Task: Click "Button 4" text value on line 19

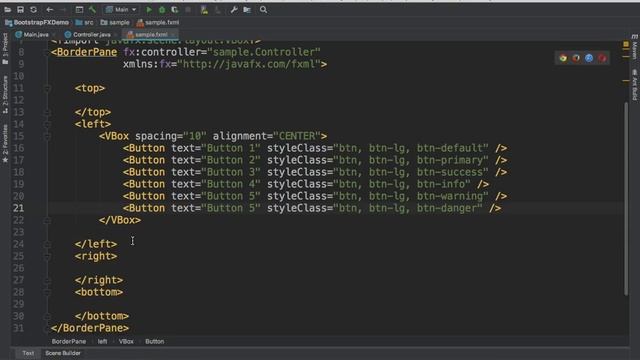Action: click(231, 184)
